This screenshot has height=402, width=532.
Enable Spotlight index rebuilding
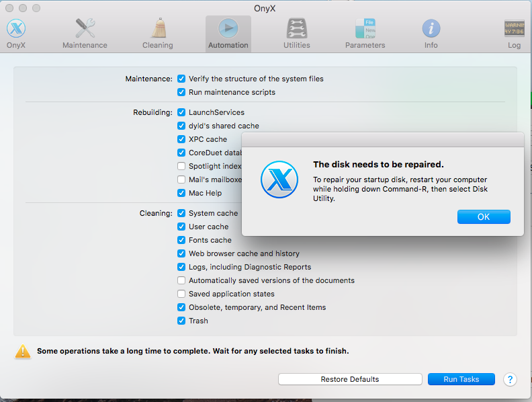(x=181, y=166)
